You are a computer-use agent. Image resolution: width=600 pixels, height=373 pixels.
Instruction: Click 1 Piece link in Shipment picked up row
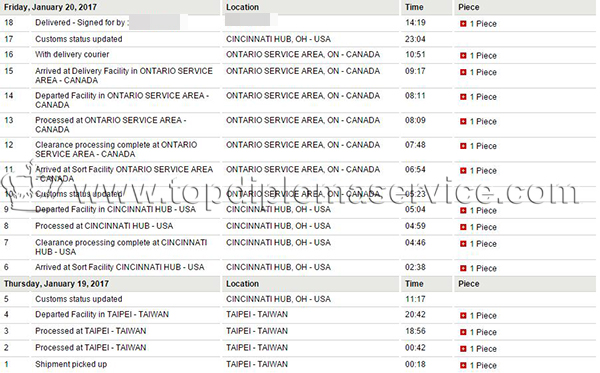pyautogui.click(x=483, y=365)
